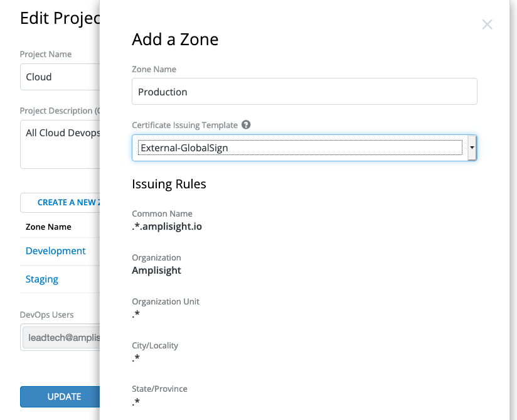Click the Edit Project page heading

click(x=60, y=18)
